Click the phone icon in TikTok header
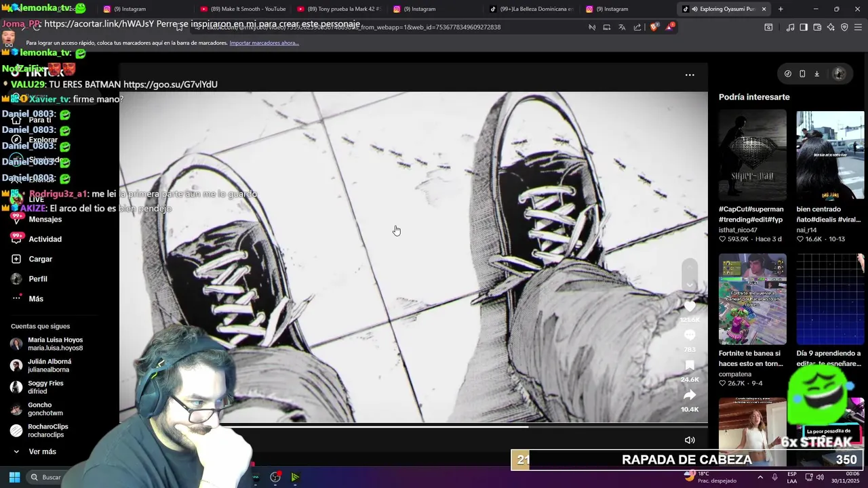Viewport: 868px width, 488px height. (x=802, y=74)
